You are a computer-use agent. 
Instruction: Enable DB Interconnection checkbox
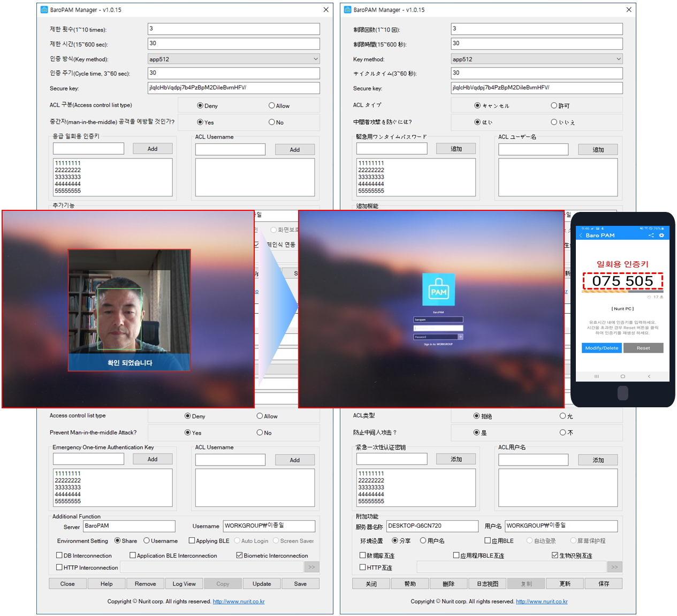(59, 556)
